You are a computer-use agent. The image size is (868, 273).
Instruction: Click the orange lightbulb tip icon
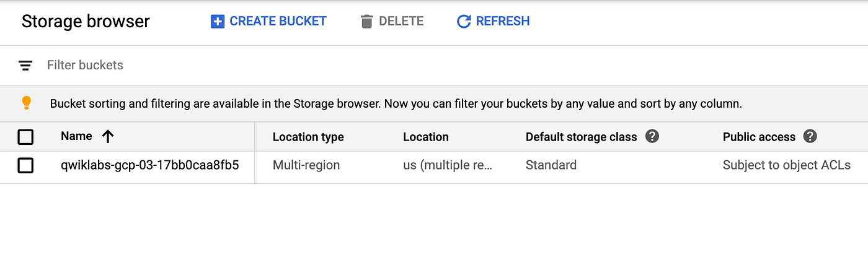click(x=26, y=103)
